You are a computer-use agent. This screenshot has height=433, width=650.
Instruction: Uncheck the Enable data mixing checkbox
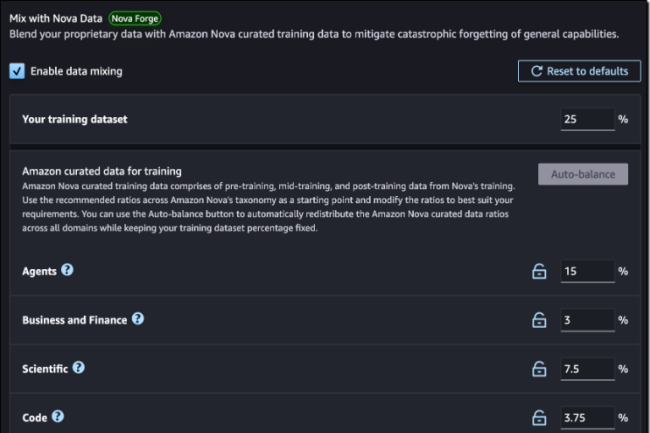(x=17, y=71)
